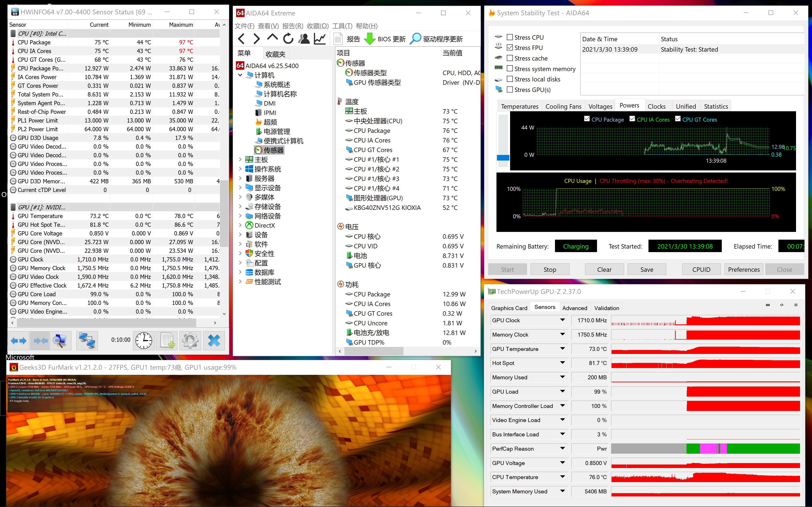
Task: Click AIDA64 refresh toolbar icon
Action: 288,39
